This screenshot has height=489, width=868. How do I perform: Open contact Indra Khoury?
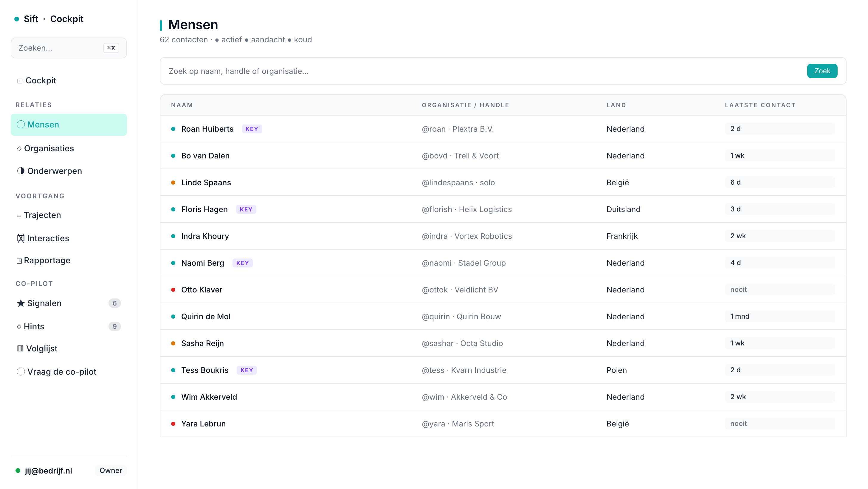click(x=205, y=236)
